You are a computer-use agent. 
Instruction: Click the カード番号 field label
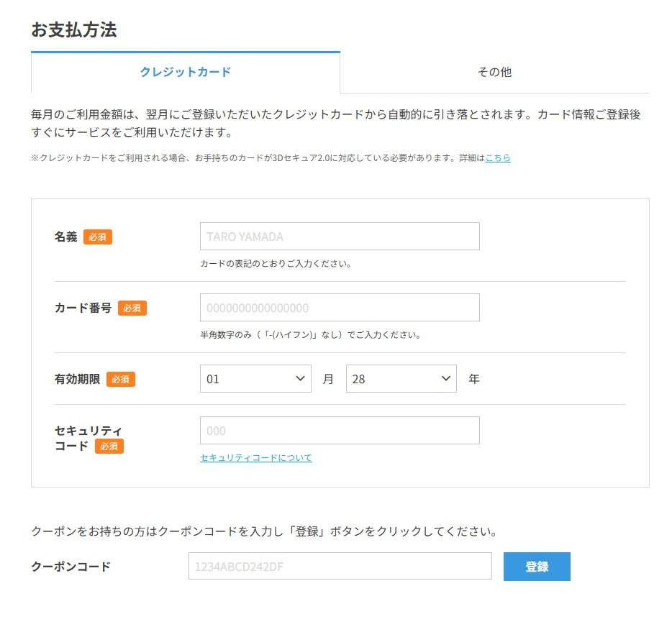[x=83, y=308]
